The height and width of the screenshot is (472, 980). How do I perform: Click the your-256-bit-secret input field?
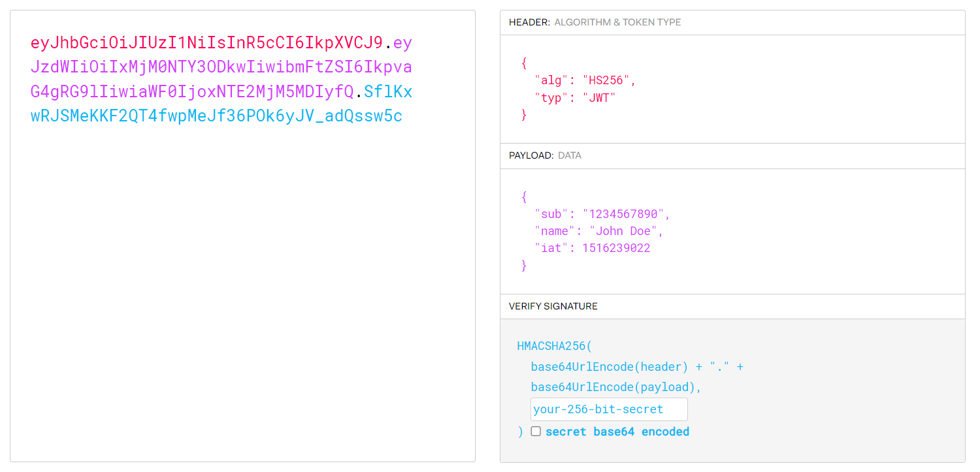click(x=608, y=409)
